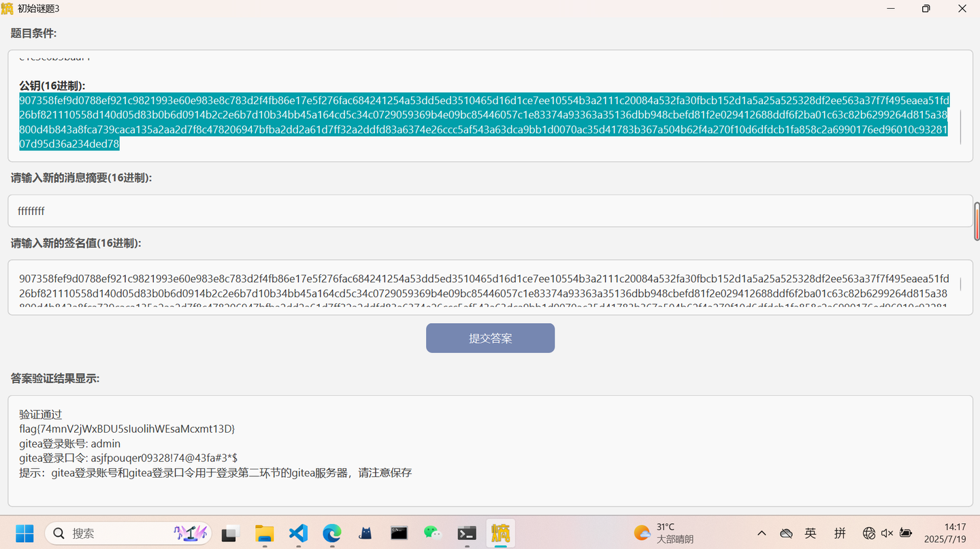Open the cloud sync tray icon

click(786, 533)
